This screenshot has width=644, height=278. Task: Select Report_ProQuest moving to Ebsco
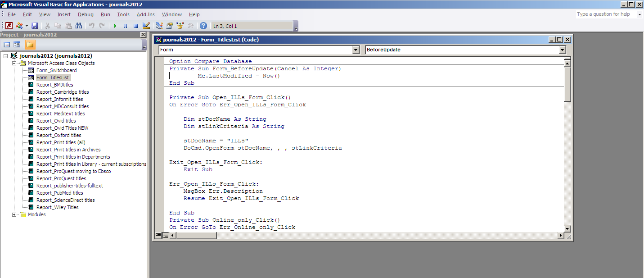tap(73, 171)
